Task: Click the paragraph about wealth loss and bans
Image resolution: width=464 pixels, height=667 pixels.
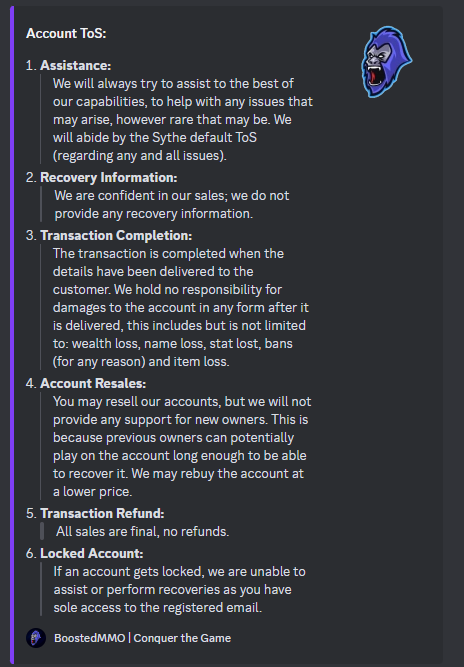Action: (x=181, y=308)
